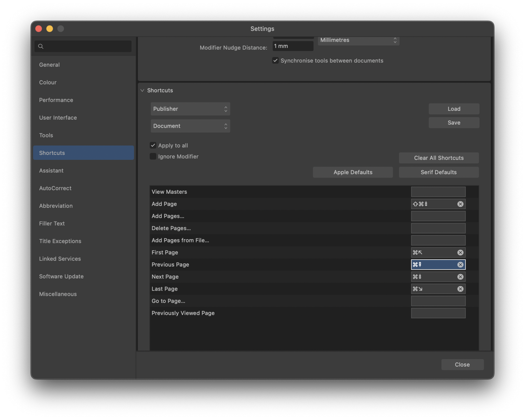Screen dimensions: 525x420
Task: Open the Assistant settings section
Action: [x=51, y=170]
